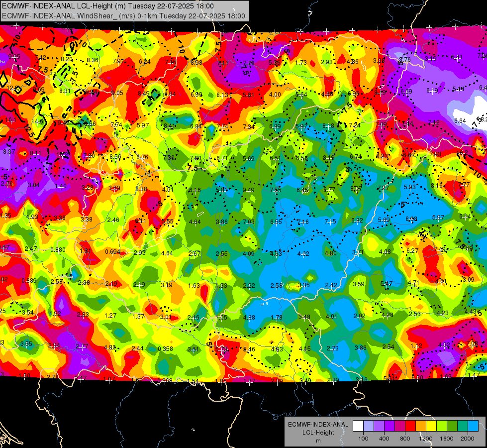Click the shear value 7.55
This screenshot has height=448, width=487.
pos(276,190)
